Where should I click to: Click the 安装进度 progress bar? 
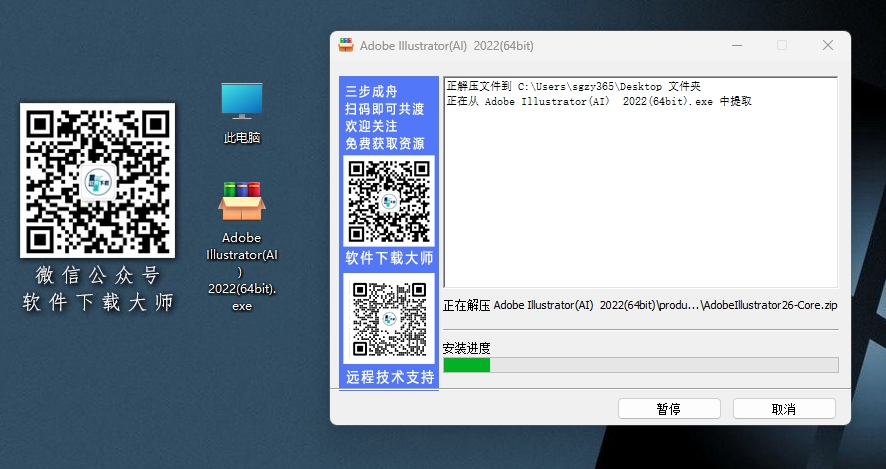tap(641, 365)
